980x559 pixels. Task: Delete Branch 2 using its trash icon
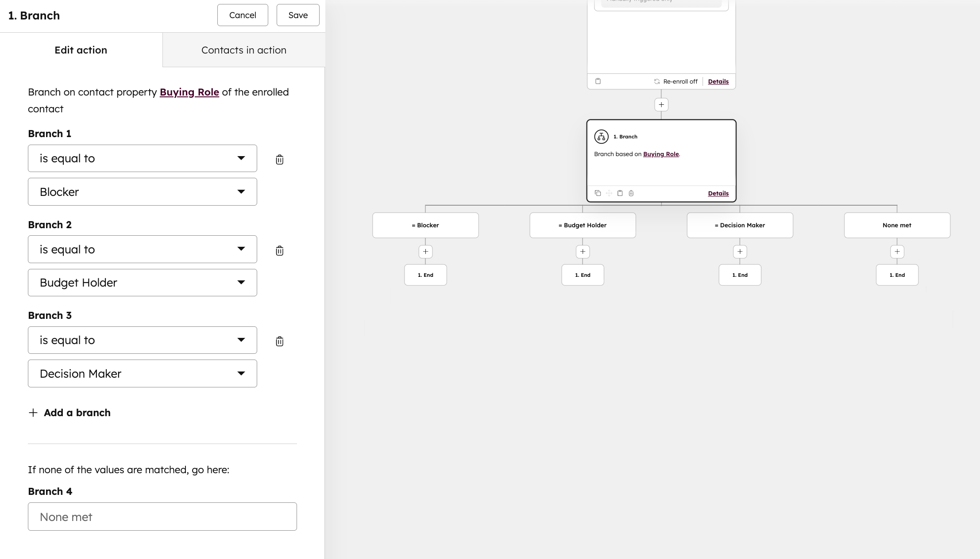pyautogui.click(x=280, y=251)
